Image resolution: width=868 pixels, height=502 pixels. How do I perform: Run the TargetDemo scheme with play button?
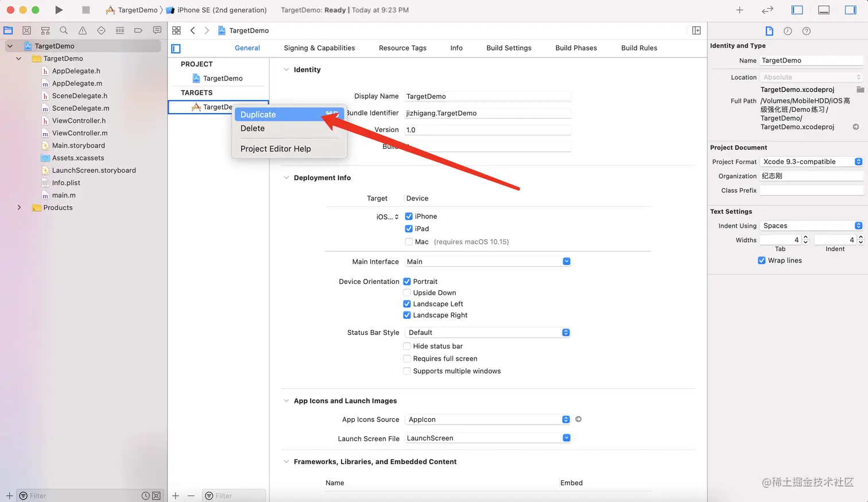[59, 10]
